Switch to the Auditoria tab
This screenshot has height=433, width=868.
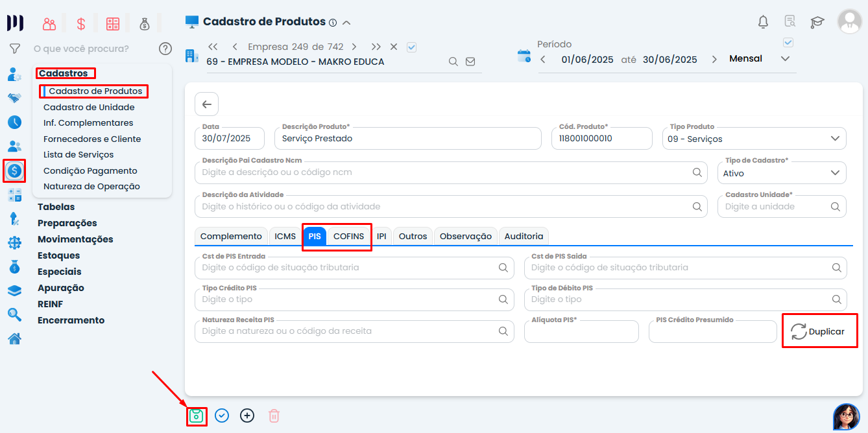point(524,236)
